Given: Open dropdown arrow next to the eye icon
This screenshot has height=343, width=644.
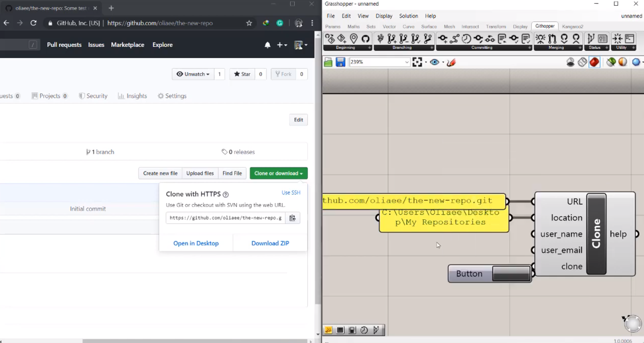Looking at the screenshot, I should click(443, 62).
